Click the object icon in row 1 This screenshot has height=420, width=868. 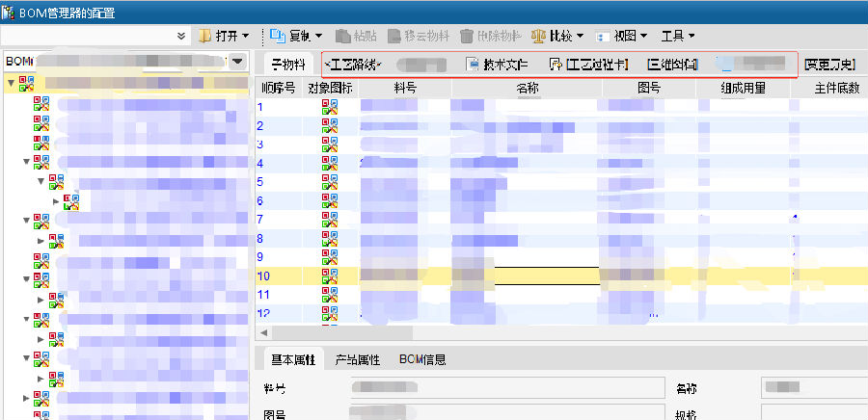click(330, 107)
